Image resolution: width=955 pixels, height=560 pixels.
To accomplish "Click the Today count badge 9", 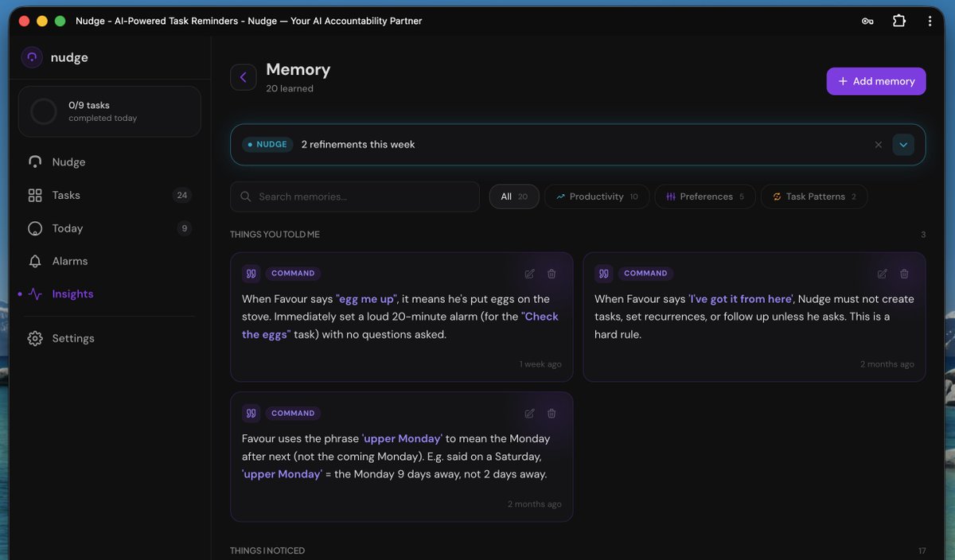I will [185, 228].
